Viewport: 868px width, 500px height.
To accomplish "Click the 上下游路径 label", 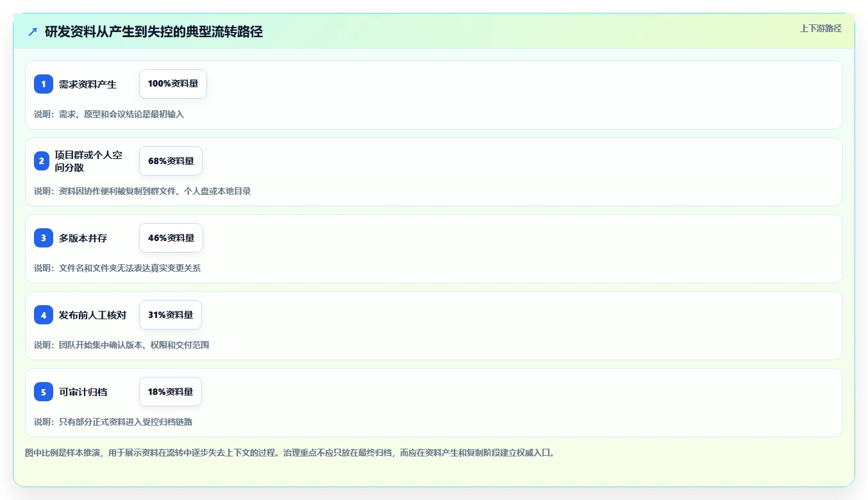I will point(821,28).
